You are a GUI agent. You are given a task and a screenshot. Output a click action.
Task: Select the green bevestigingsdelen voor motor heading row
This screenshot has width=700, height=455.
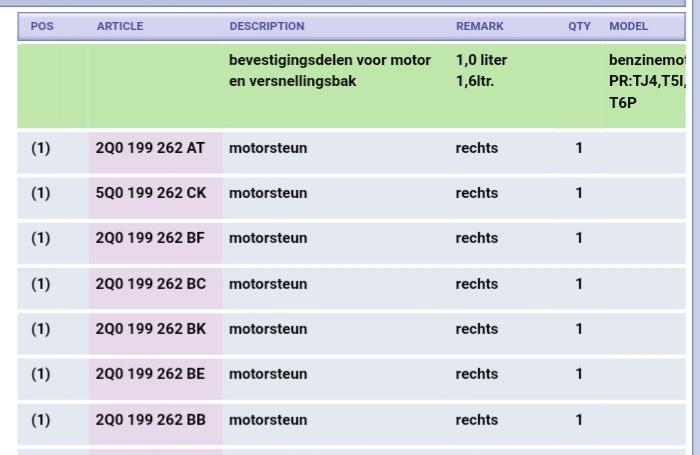tap(330, 70)
